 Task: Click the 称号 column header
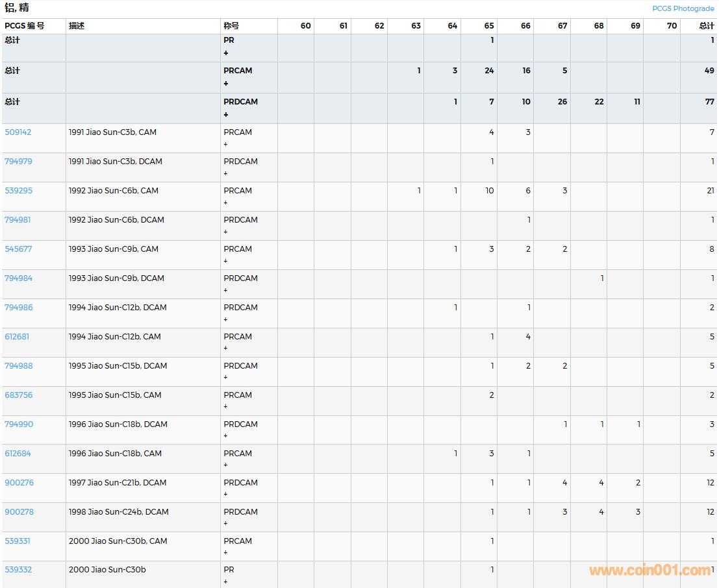pyautogui.click(x=231, y=26)
